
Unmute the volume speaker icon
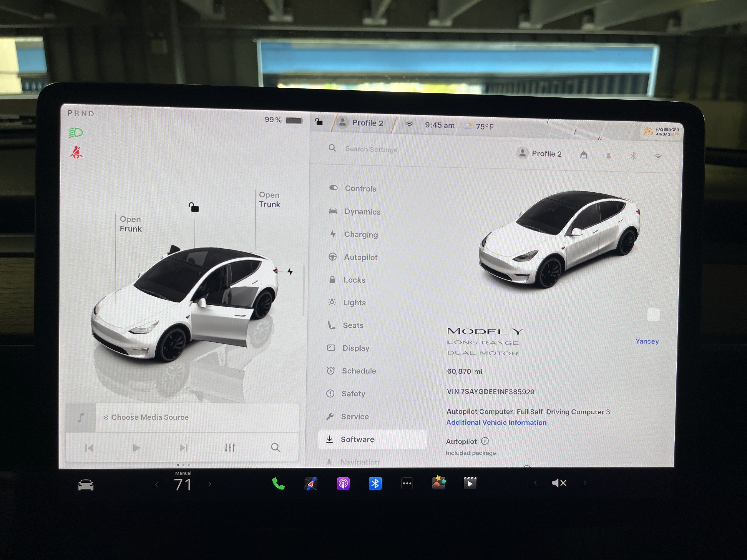559,483
